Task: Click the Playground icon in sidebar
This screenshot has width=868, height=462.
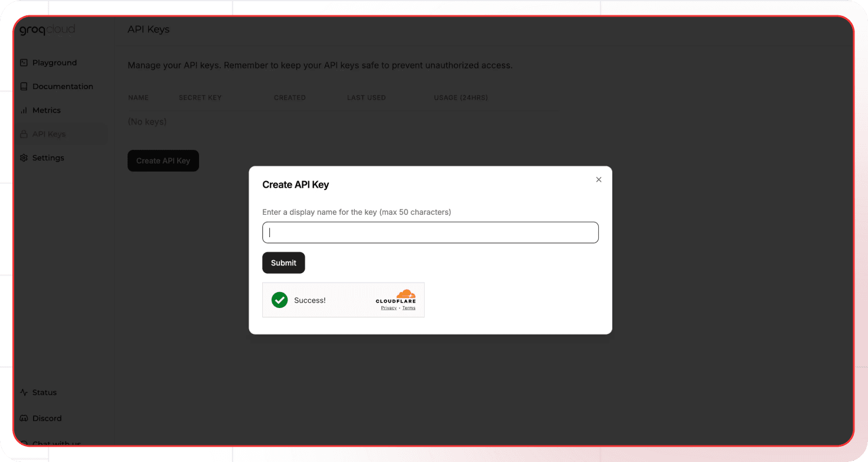Action: [24, 63]
